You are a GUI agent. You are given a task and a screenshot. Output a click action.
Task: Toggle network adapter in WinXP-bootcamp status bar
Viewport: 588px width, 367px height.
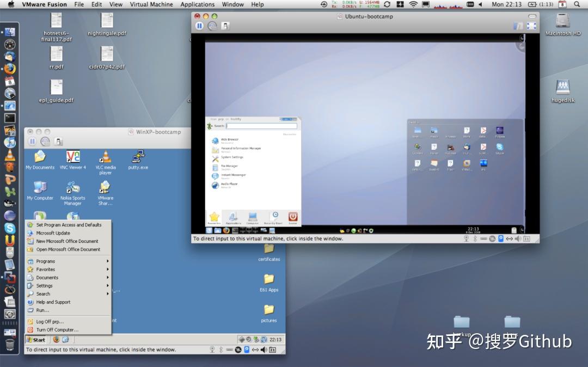255,350
